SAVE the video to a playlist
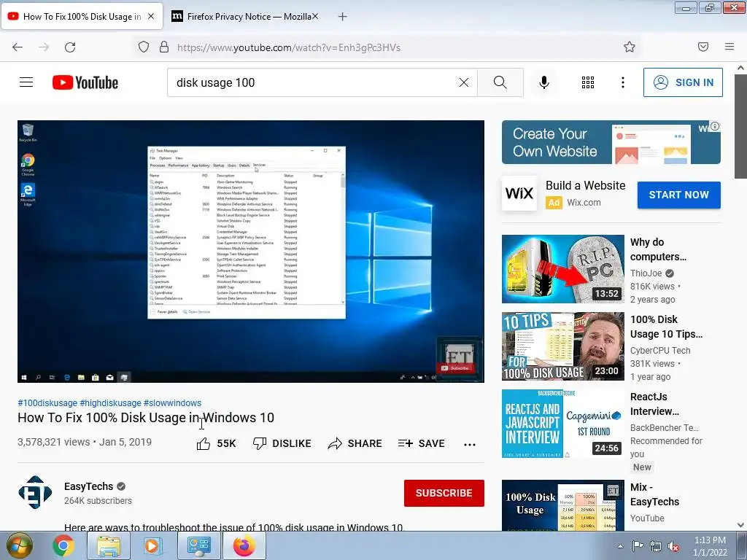This screenshot has height=560, width=747. [x=421, y=443]
